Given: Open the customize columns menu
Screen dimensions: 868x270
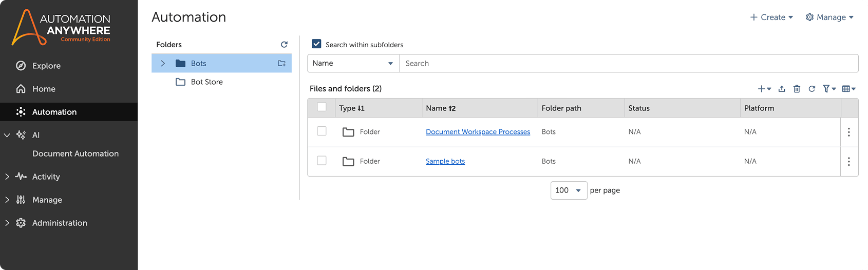Looking at the screenshot, I should tap(848, 89).
